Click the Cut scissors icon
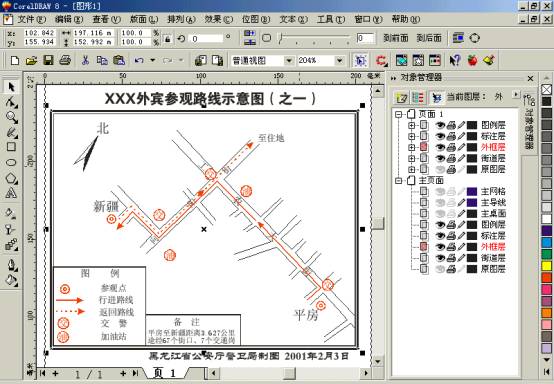 click(x=85, y=60)
